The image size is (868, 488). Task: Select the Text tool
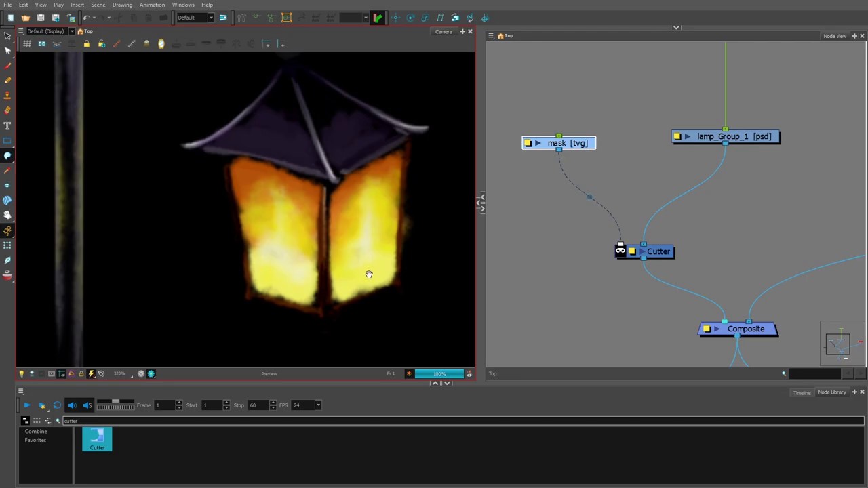pos(7,125)
